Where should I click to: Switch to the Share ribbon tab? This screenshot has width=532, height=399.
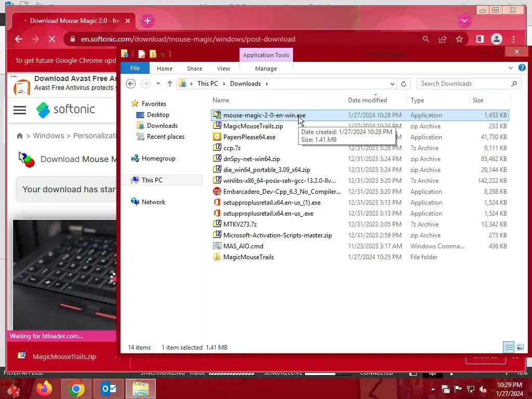[194, 69]
